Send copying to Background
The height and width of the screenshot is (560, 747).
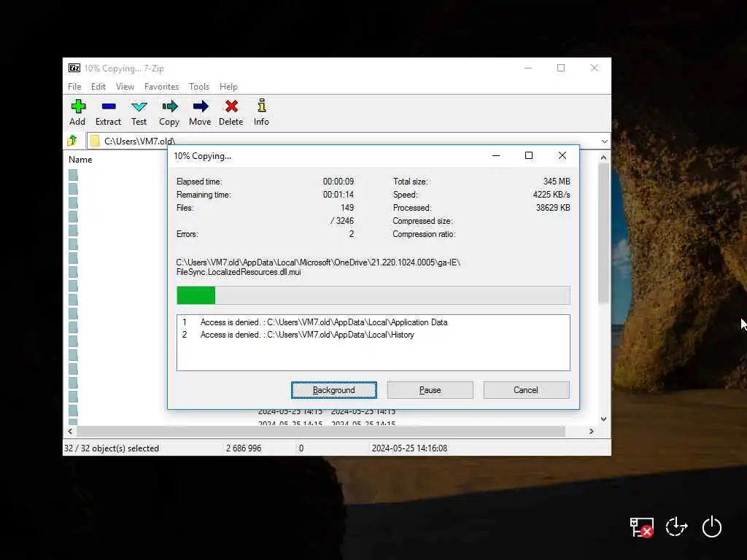coord(334,390)
